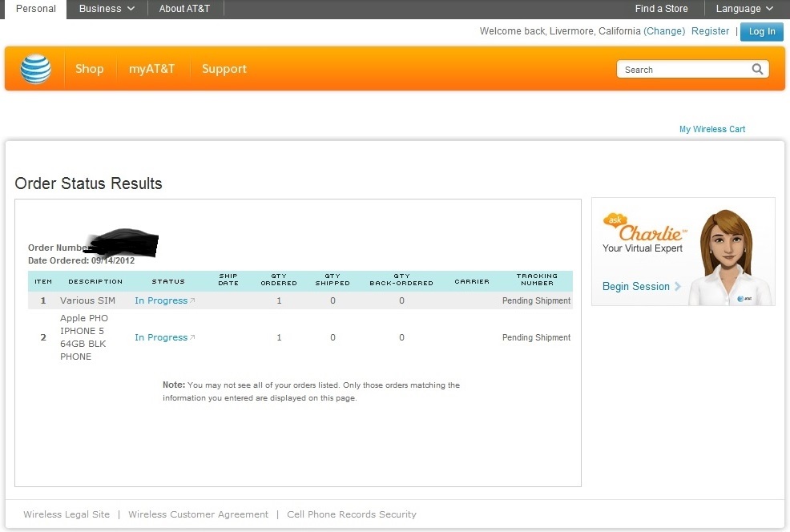Click the search magnifier icon
790x532 pixels.
757,69
